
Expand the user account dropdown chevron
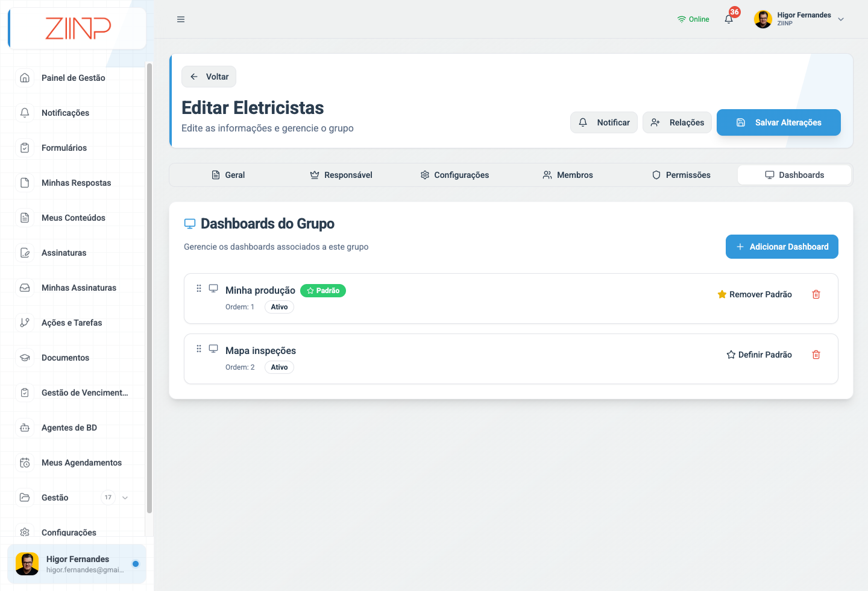(x=841, y=19)
